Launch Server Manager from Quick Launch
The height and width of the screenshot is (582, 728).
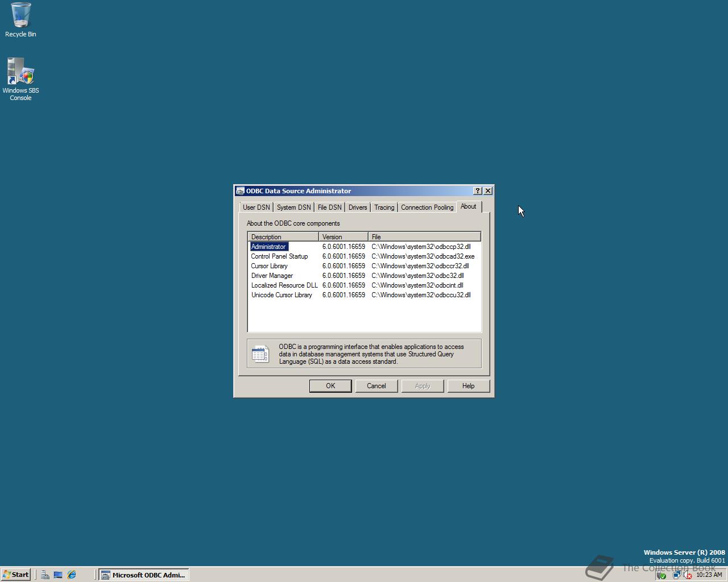click(45, 575)
